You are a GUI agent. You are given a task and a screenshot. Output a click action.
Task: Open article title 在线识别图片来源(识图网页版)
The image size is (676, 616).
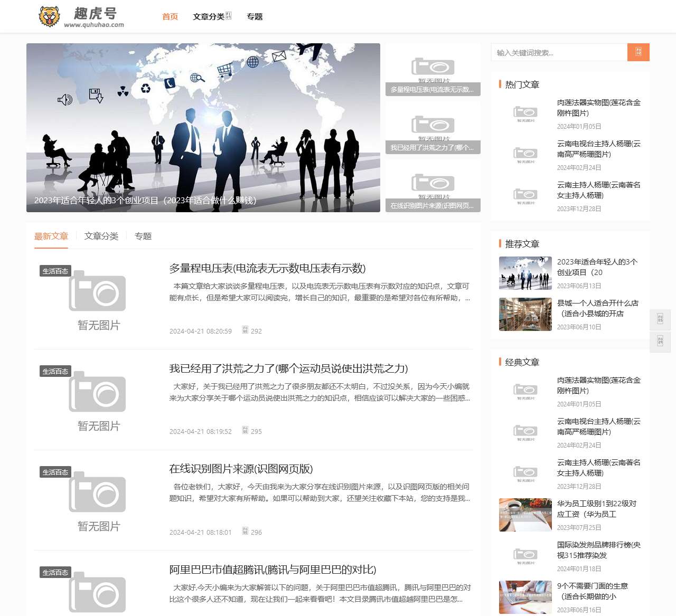click(x=241, y=469)
